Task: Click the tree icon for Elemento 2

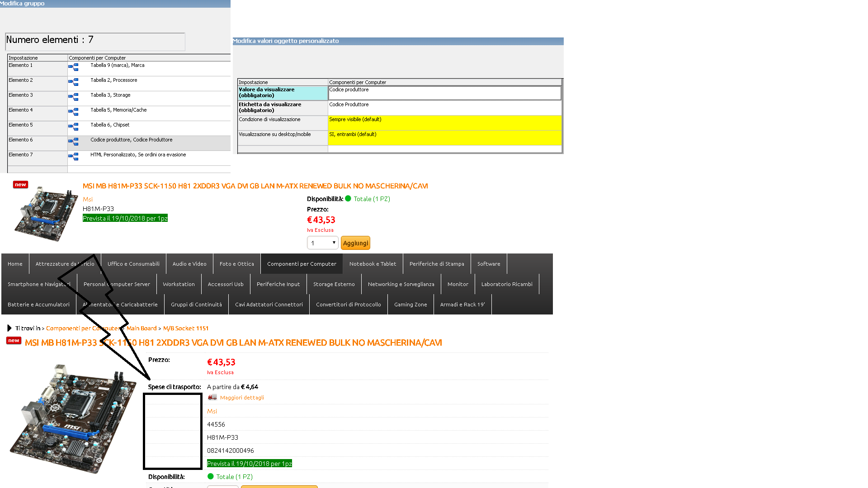Action: coord(73,82)
